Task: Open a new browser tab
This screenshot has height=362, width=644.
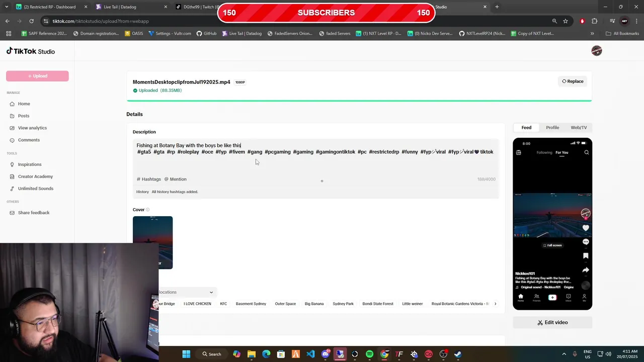Action: pyautogui.click(x=497, y=7)
